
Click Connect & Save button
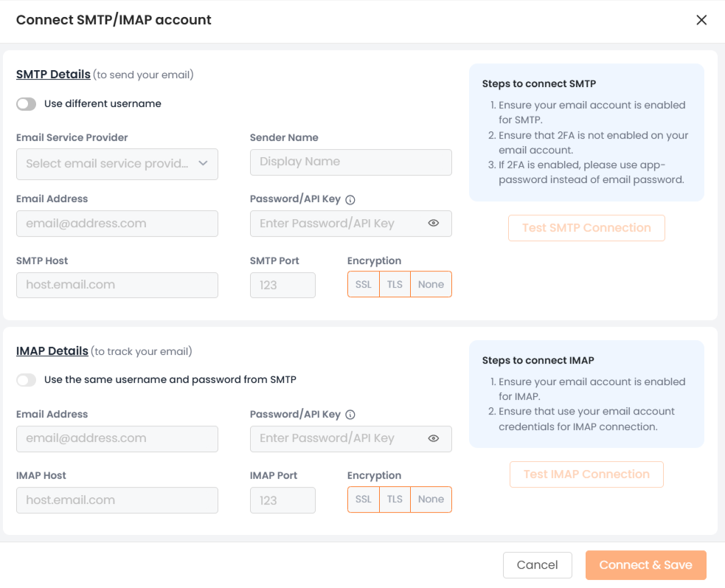[645, 565]
